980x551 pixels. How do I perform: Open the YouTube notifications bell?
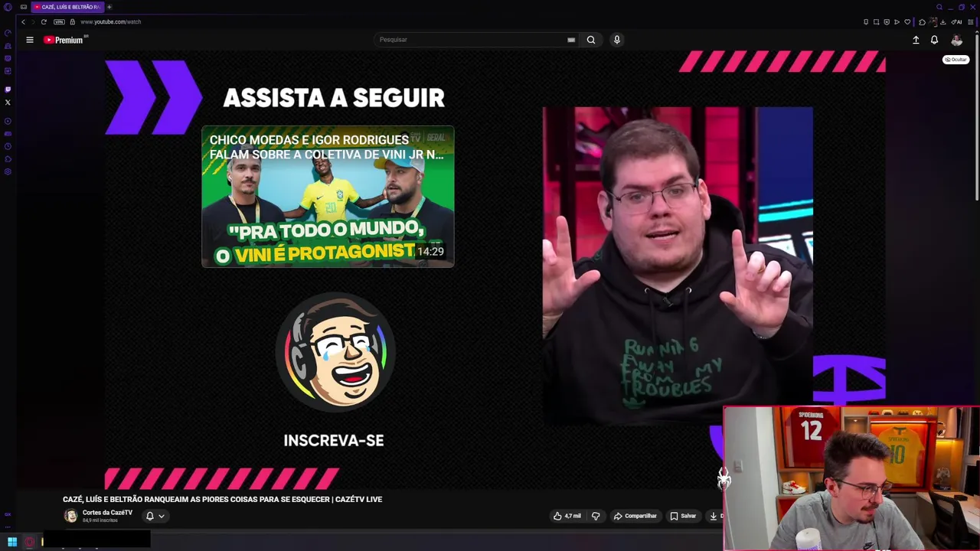934,40
